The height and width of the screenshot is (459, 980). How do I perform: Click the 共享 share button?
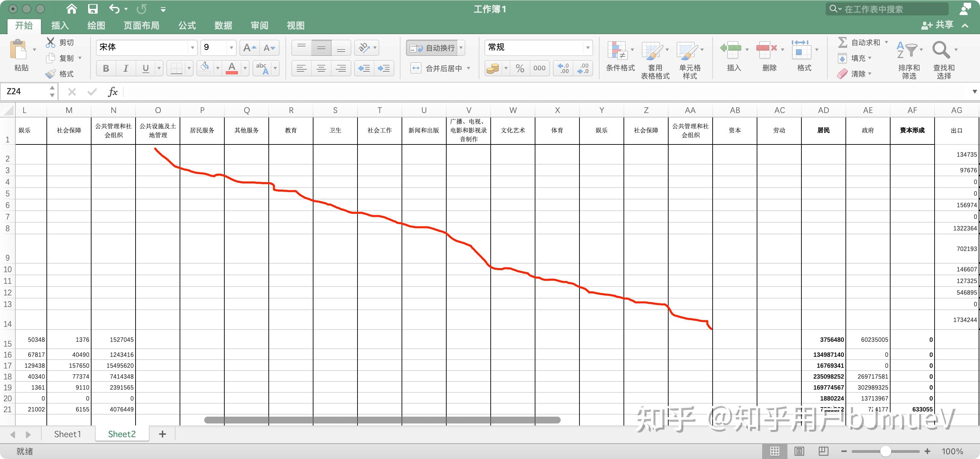(937, 25)
